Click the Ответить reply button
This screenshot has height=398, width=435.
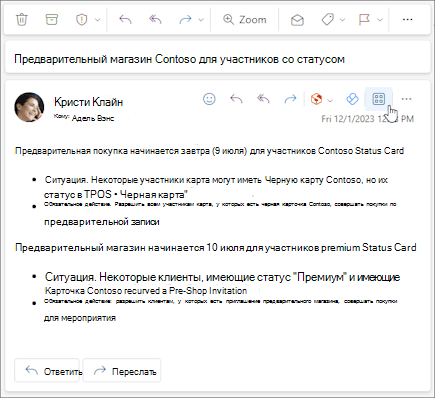coord(47,370)
